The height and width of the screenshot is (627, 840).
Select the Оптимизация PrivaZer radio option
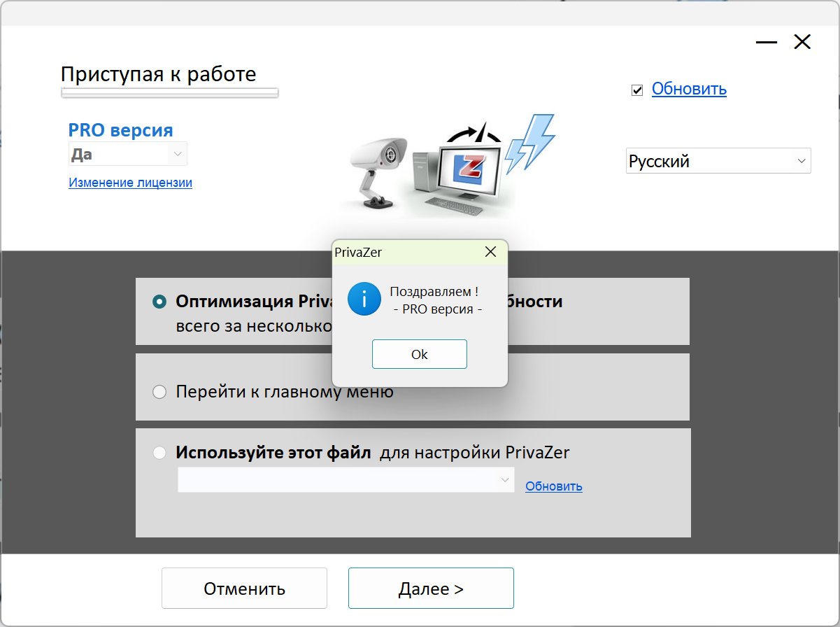(x=159, y=302)
